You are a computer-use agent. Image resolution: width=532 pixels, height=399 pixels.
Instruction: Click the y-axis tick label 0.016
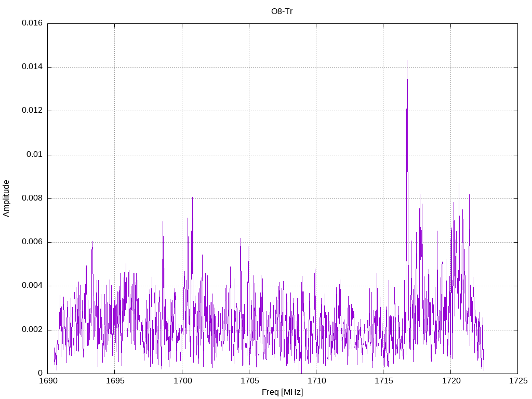32,23
